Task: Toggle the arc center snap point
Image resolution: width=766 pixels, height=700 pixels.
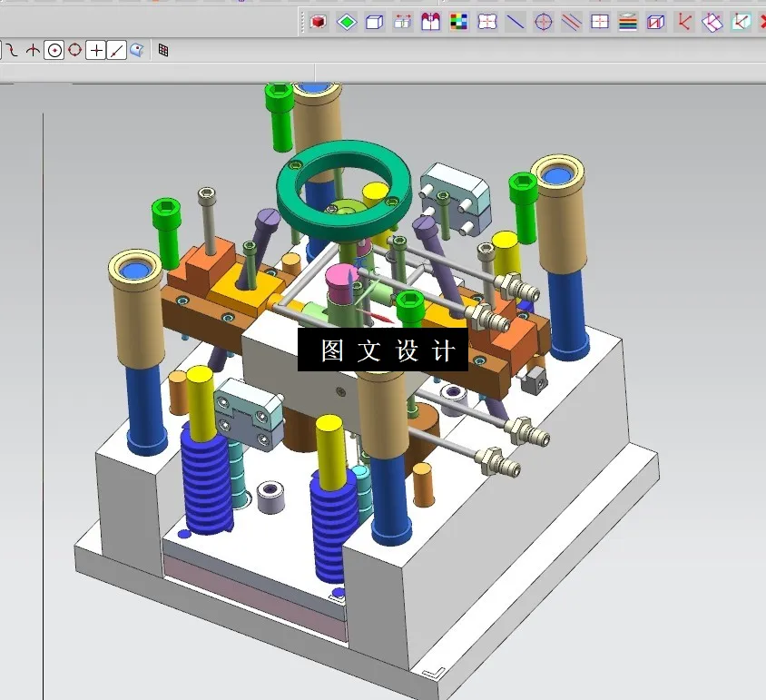Action: (54, 50)
